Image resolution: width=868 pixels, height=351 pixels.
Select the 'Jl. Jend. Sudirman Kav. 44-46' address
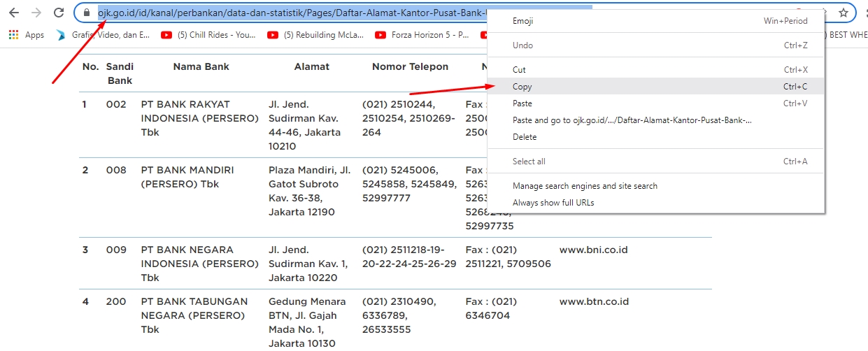click(305, 125)
